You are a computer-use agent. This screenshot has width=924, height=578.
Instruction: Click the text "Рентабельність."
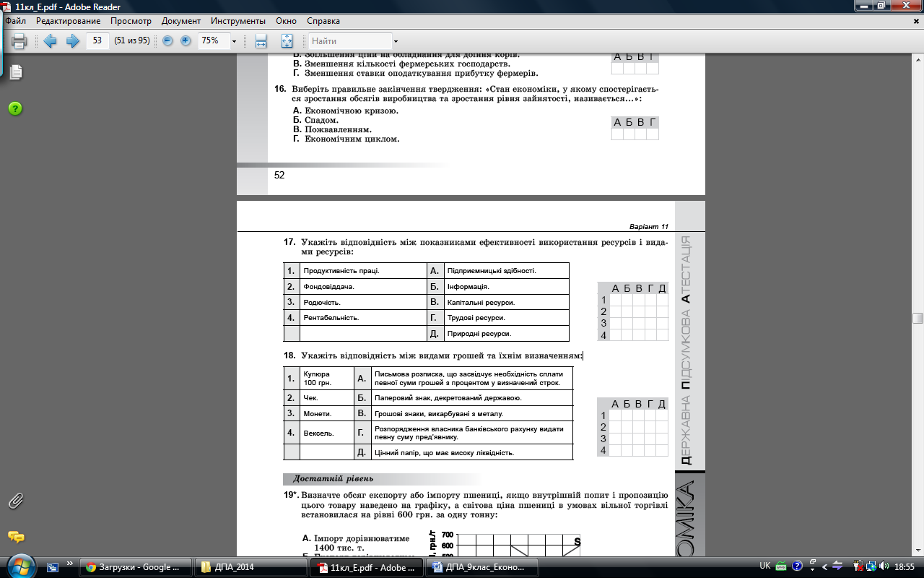pyautogui.click(x=331, y=318)
